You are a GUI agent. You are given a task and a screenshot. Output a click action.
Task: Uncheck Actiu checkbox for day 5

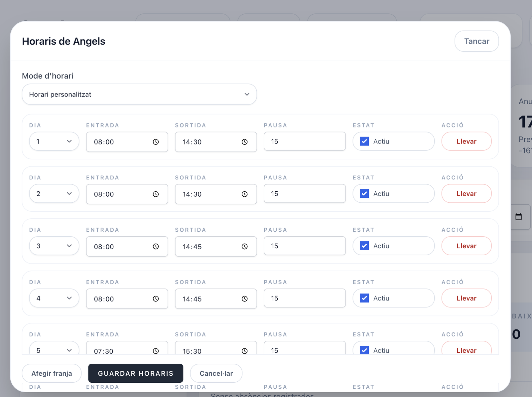364,350
